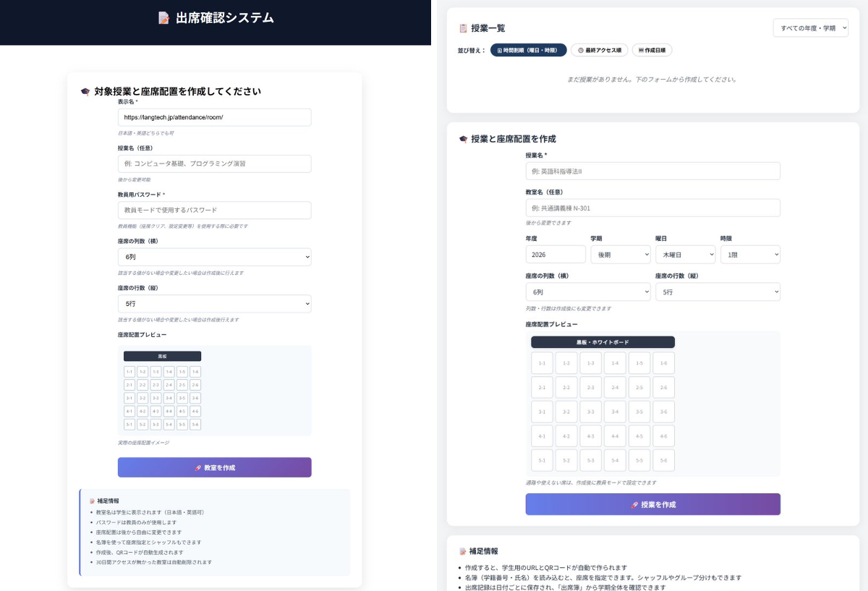Open left page's 座席の行数 dropdown (5行)
Image resolution: width=868 pixels, height=591 pixels.
click(x=215, y=304)
